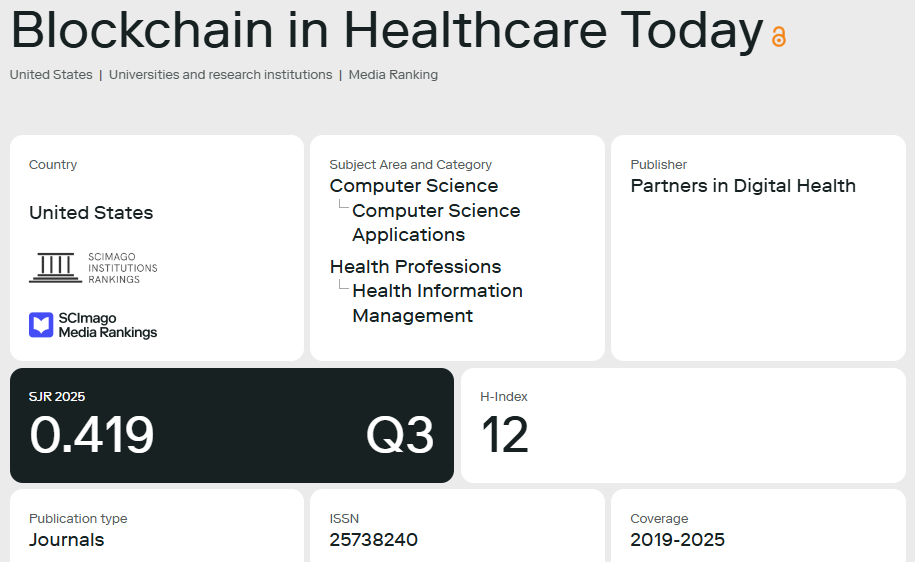Click the ISSN number 25738240
The width and height of the screenshot is (915, 562).
pyautogui.click(x=373, y=540)
